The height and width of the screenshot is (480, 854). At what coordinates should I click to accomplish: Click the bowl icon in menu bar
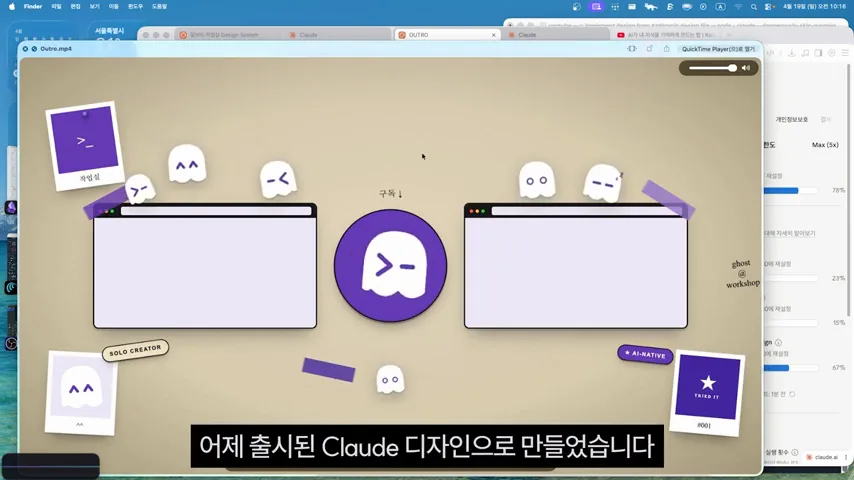pyautogui.click(x=687, y=7)
